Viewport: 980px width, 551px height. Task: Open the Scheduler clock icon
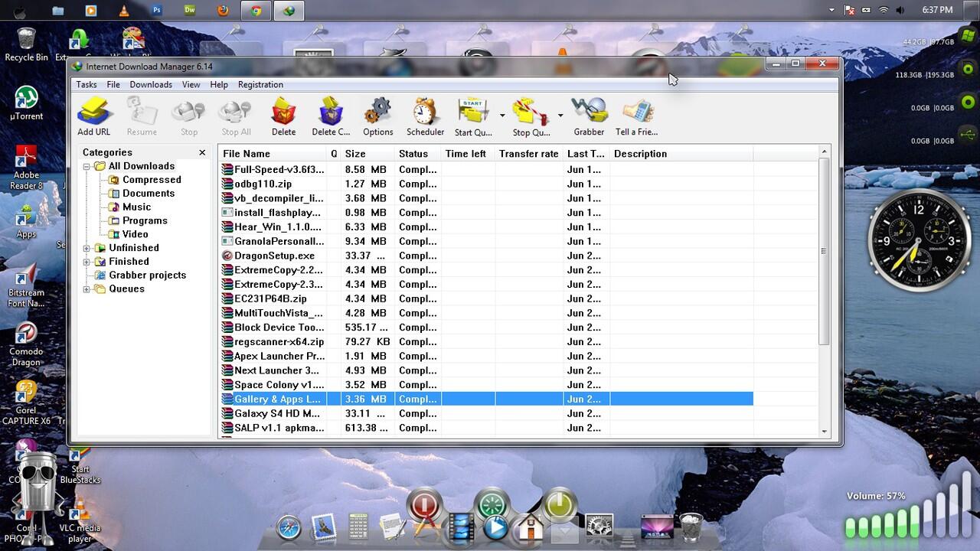(425, 116)
